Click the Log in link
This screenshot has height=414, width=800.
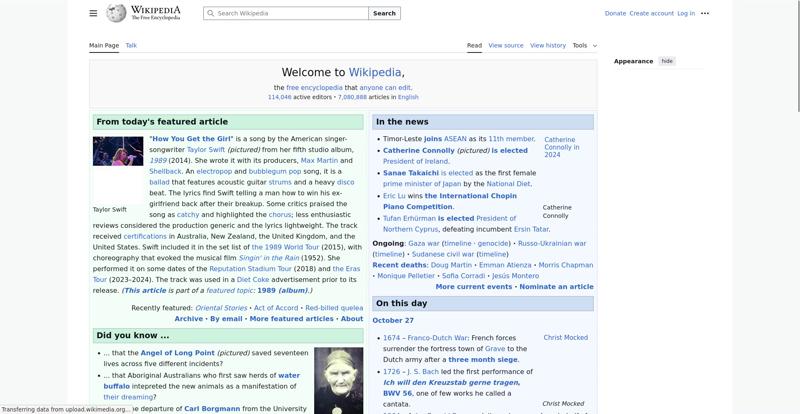(686, 13)
